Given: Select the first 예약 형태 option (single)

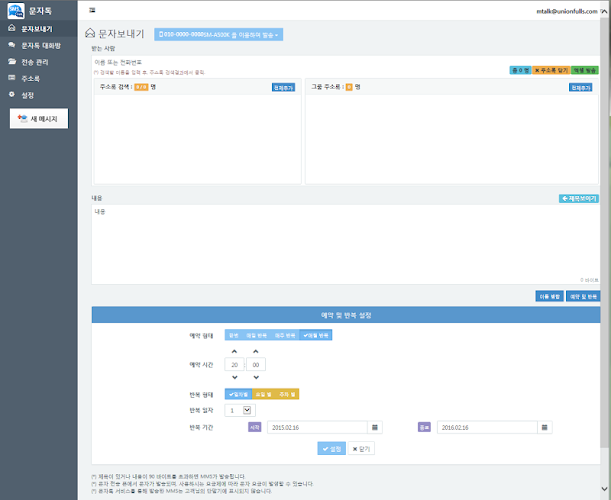Looking at the screenshot, I should pos(233,335).
